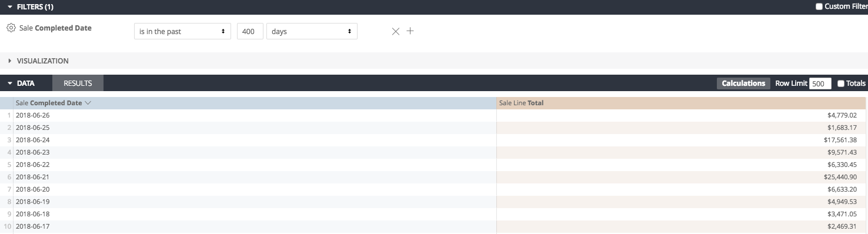The width and height of the screenshot is (868, 234).
Task: Click the $25,440.90 total value
Action: (x=840, y=177)
